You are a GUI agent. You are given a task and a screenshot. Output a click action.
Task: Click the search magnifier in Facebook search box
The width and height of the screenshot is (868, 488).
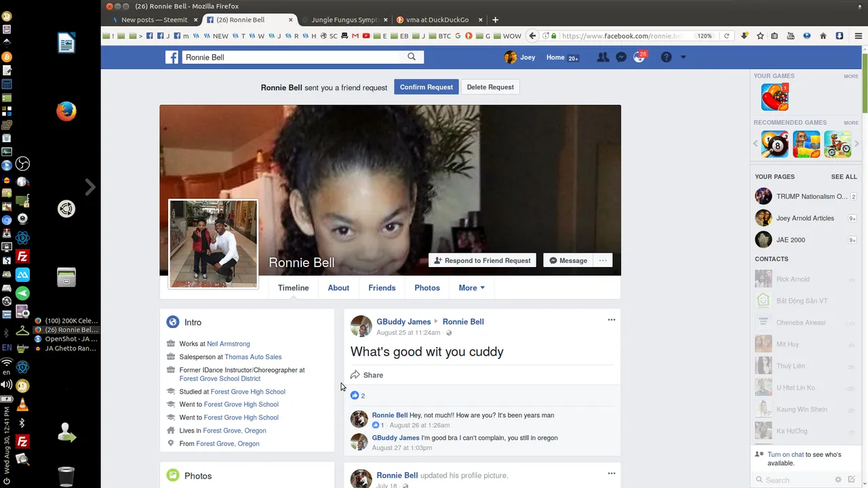412,57
